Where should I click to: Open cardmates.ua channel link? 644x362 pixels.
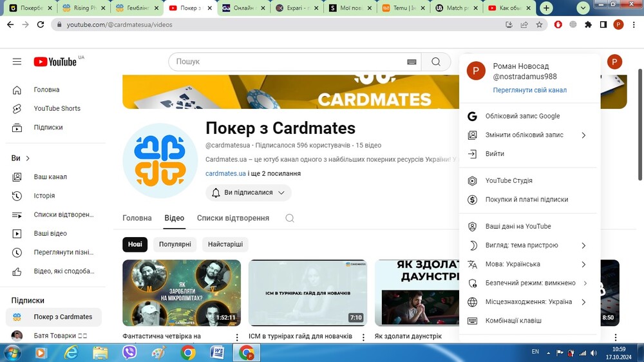[x=225, y=173]
